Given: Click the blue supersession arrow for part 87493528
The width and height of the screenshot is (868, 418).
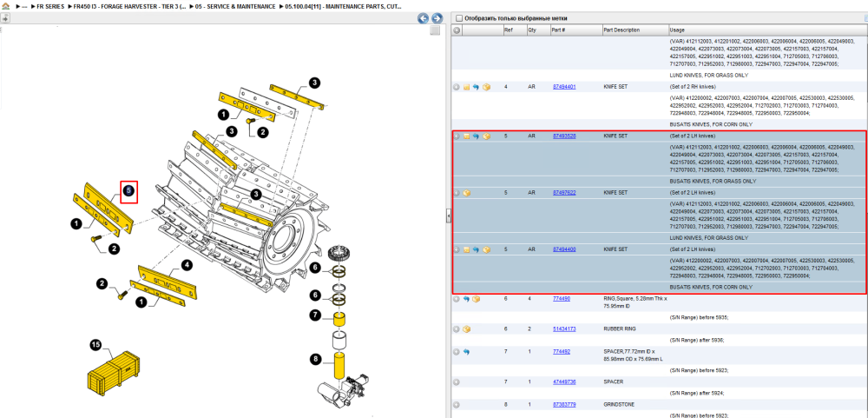Looking at the screenshot, I should (x=476, y=136).
